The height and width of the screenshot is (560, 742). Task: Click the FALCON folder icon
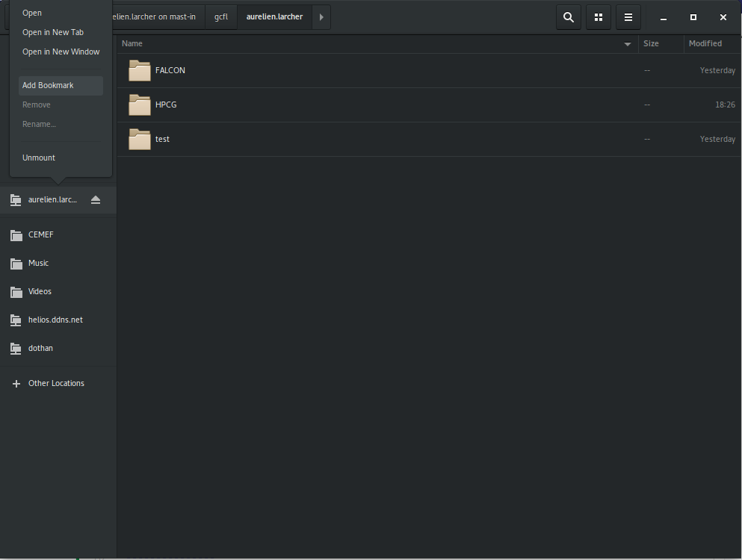coord(140,70)
